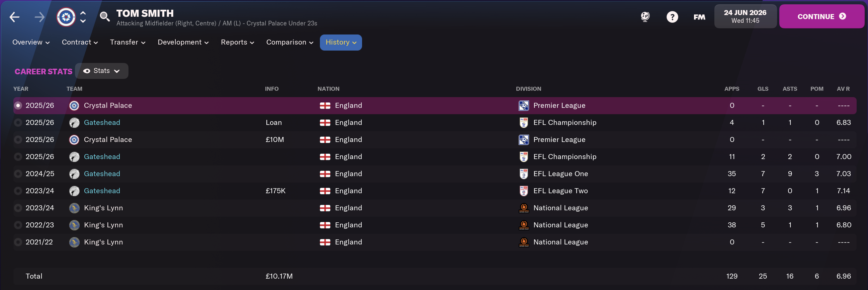Select radio button for 2021/22 King's Lynn row
The width and height of the screenshot is (868, 290).
[18, 242]
